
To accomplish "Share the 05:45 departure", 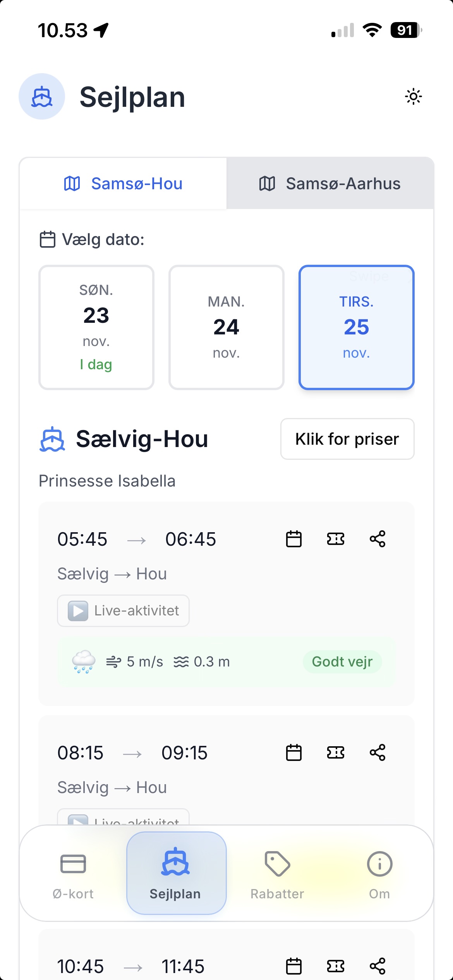I will [377, 539].
